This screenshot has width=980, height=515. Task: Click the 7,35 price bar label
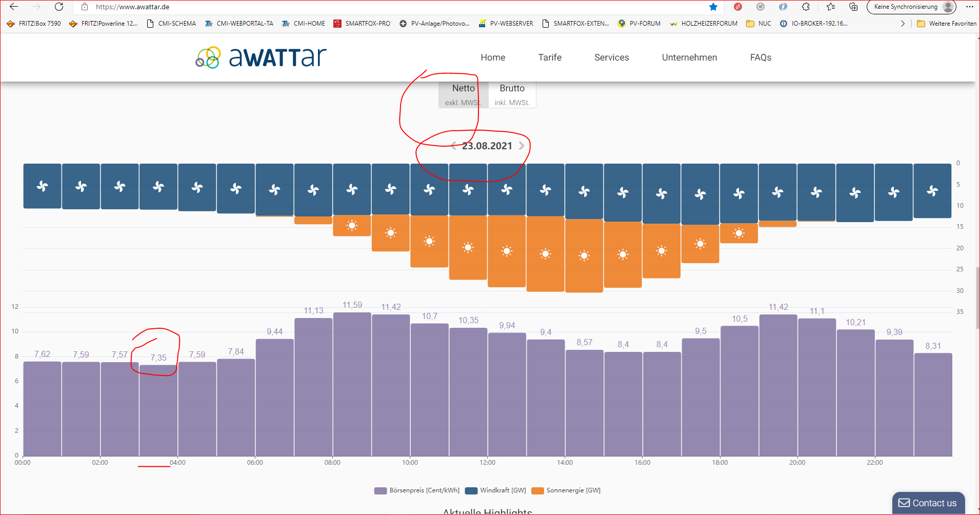tap(158, 358)
